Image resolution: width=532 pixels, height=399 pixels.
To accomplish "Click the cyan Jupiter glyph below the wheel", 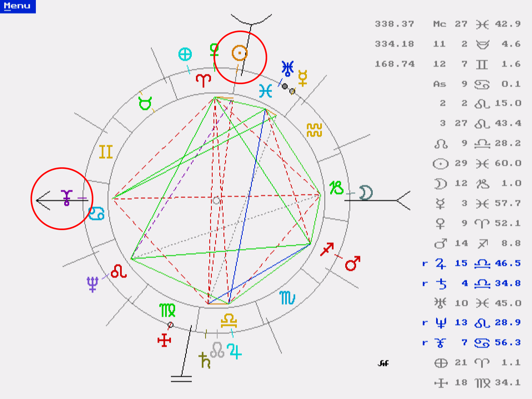I will [x=235, y=351].
